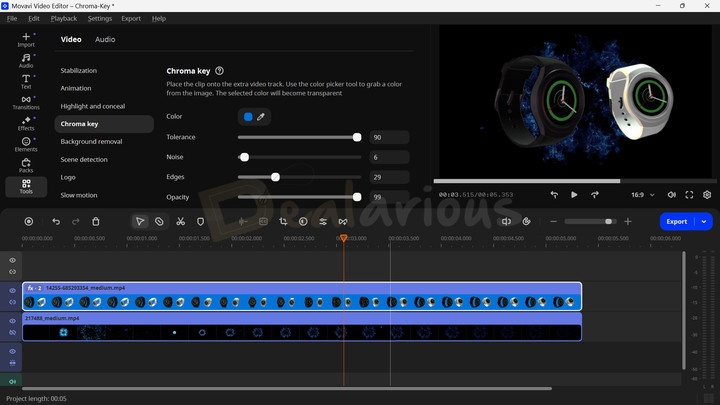The image size is (720, 405).
Task: Enter fullscreen preview mode
Action: pyautogui.click(x=689, y=195)
